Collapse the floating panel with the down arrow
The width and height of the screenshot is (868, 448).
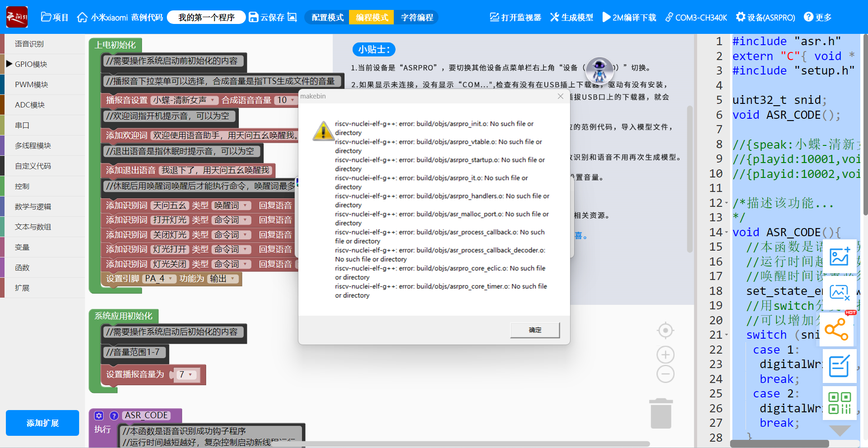point(840,430)
